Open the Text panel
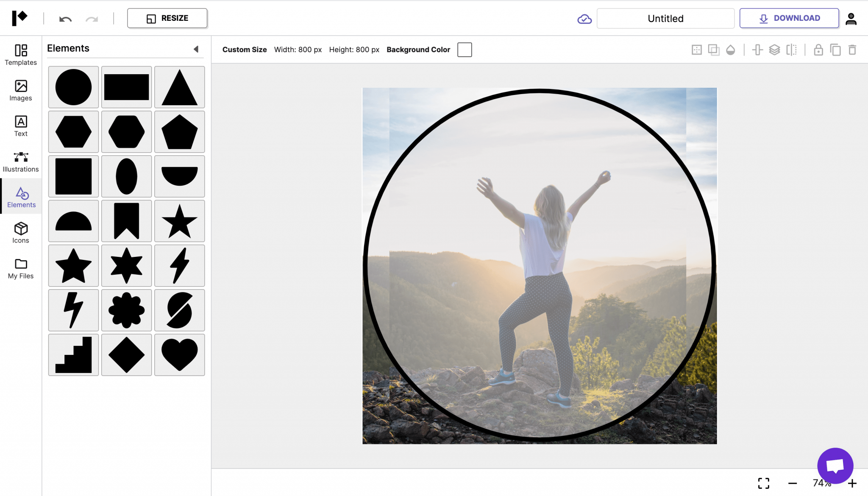This screenshot has width=868, height=496. point(20,126)
